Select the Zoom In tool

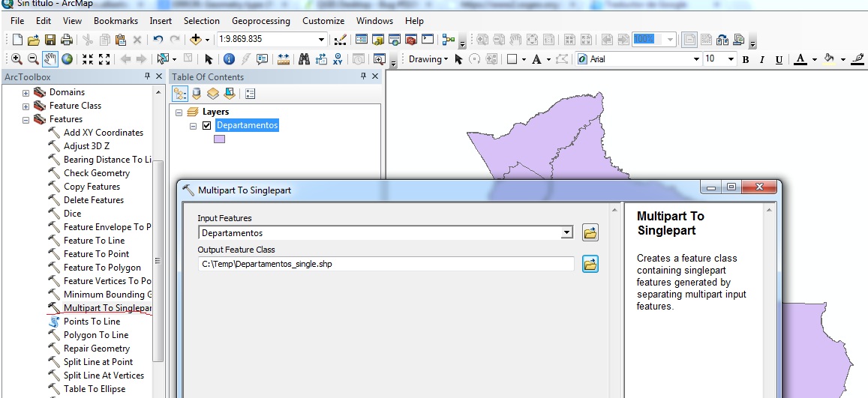[x=17, y=59]
